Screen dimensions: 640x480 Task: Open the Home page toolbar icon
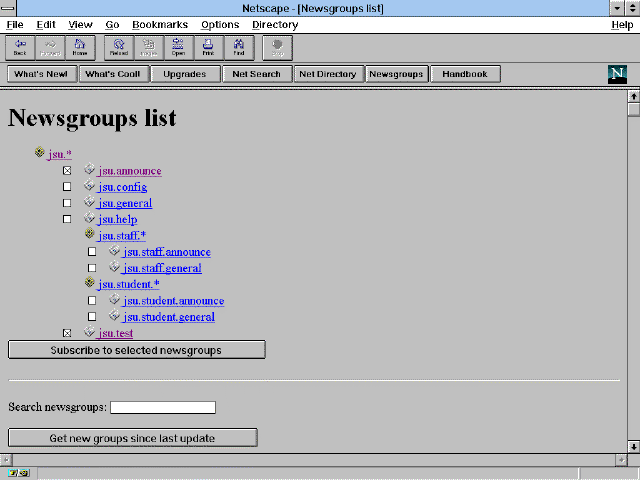80,48
